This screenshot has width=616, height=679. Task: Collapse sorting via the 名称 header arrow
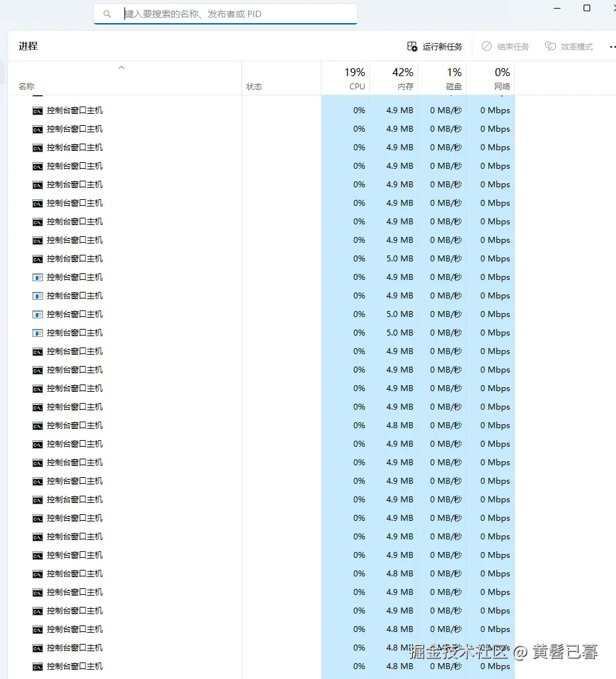pyautogui.click(x=121, y=68)
